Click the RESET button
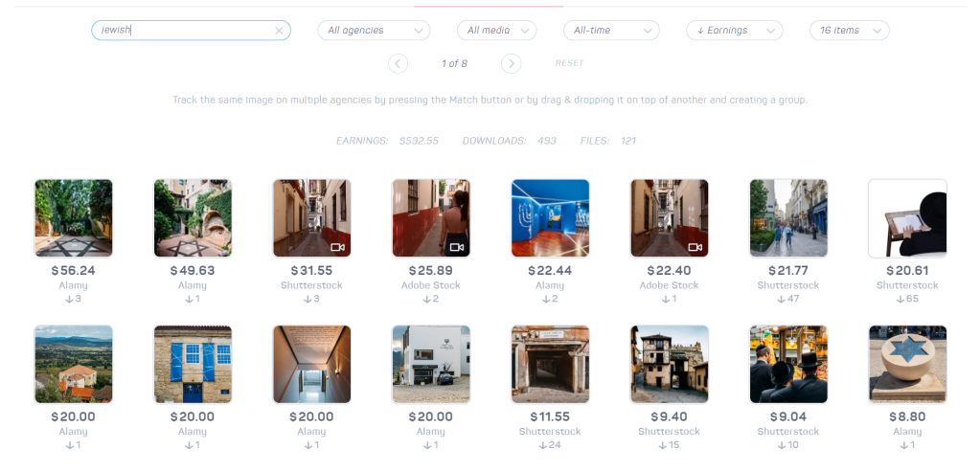Image resolution: width=980 pixels, height=472 pixels. click(x=569, y=63)
